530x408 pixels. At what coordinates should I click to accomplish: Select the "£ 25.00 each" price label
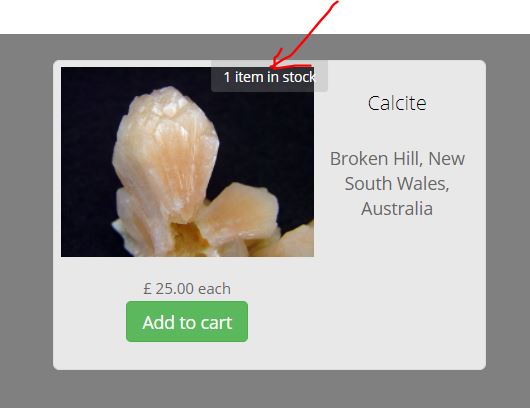tap(187, 289)
